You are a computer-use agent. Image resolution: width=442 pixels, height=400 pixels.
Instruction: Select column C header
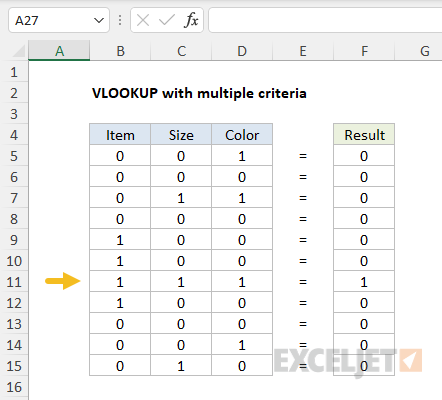(181, 51)
